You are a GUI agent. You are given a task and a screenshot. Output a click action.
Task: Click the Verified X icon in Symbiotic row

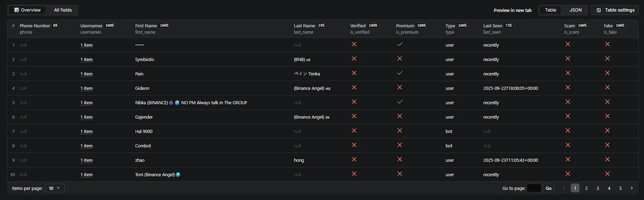(354, 59)
